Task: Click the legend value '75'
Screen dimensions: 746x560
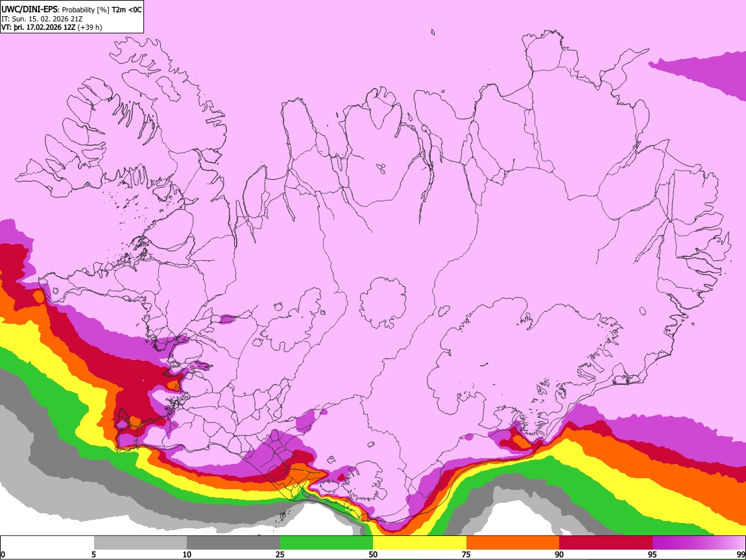Action: [466, 554]
